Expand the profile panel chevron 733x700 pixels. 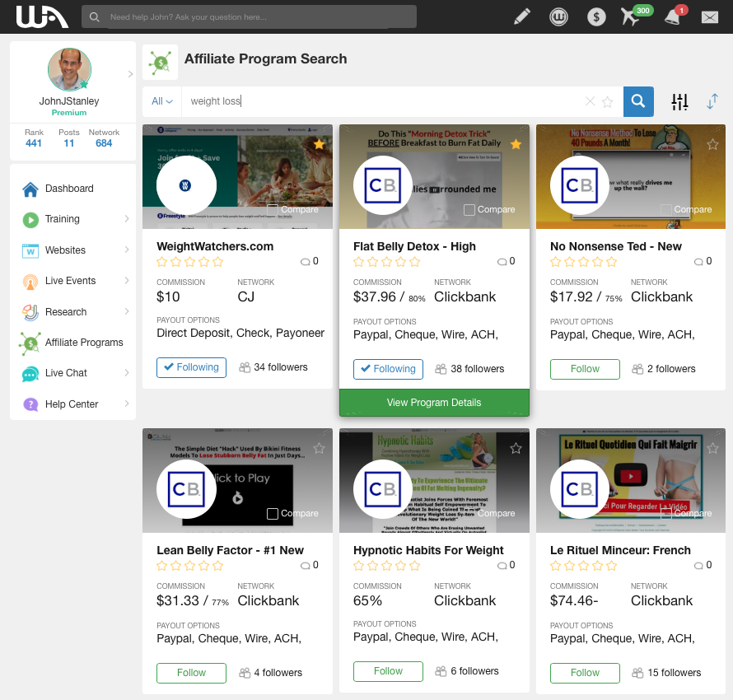[130, 74]
